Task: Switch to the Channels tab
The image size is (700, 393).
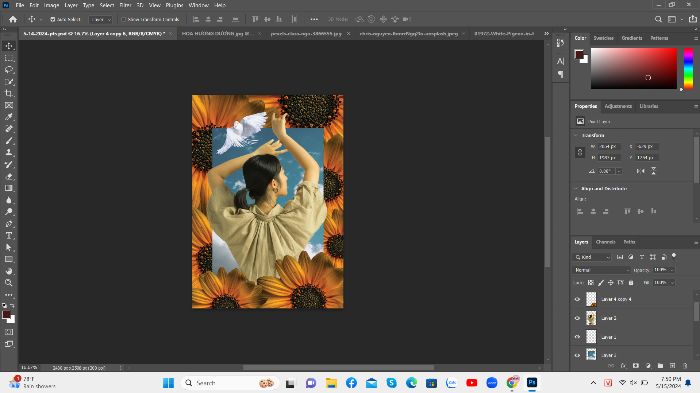Action: (605, 242)
